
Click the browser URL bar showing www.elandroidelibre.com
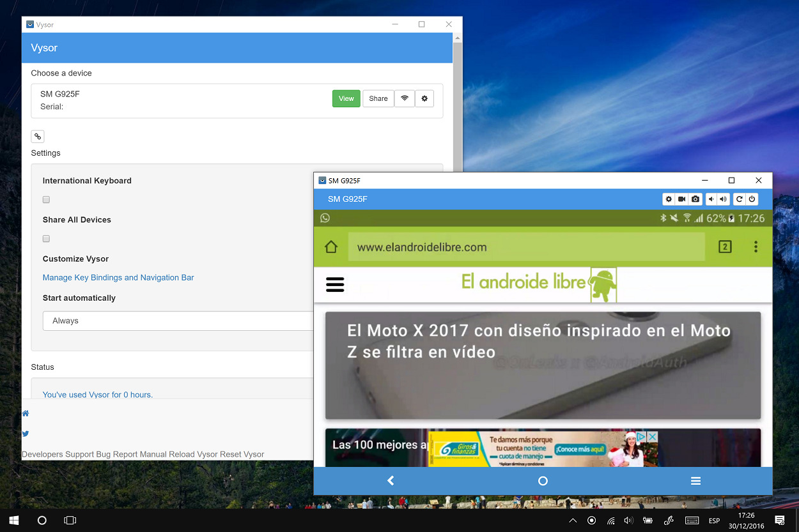coord(526,247)
